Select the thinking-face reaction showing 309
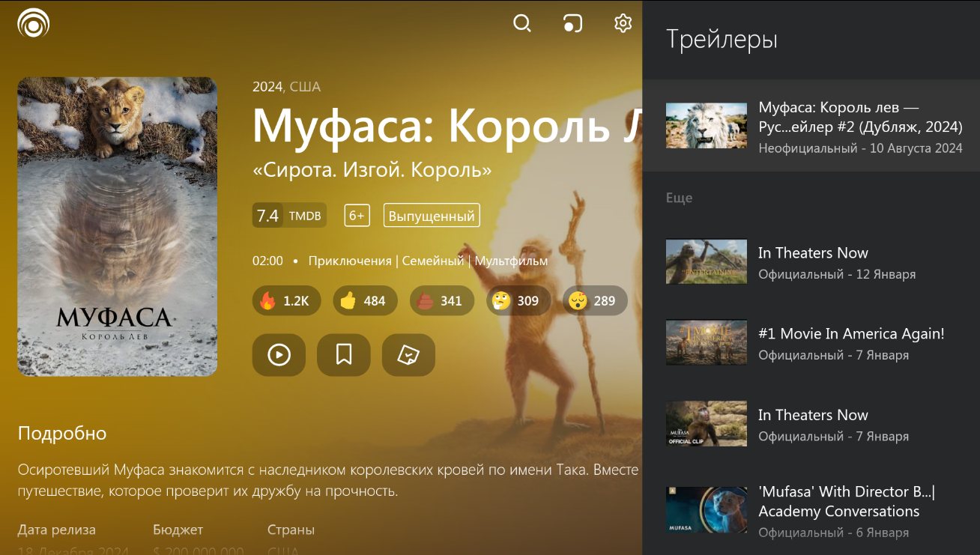The width and height of the screenshot is (980, 555). [518, 300]
